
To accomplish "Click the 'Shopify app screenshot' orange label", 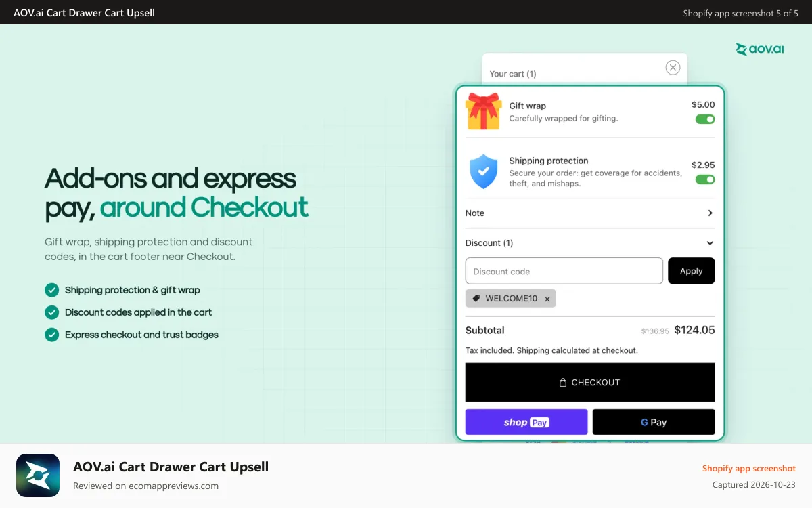I will pyautogui.click(x=749, y=469).
